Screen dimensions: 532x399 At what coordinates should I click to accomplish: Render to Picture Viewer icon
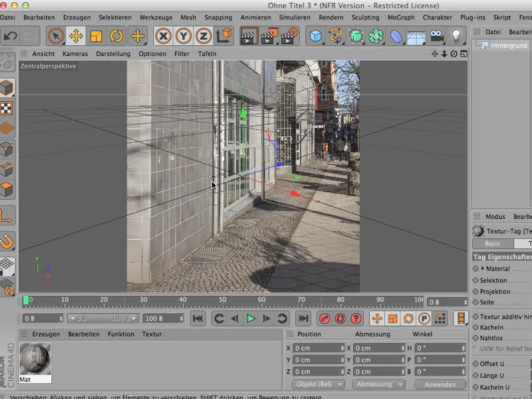click(269, 36)
